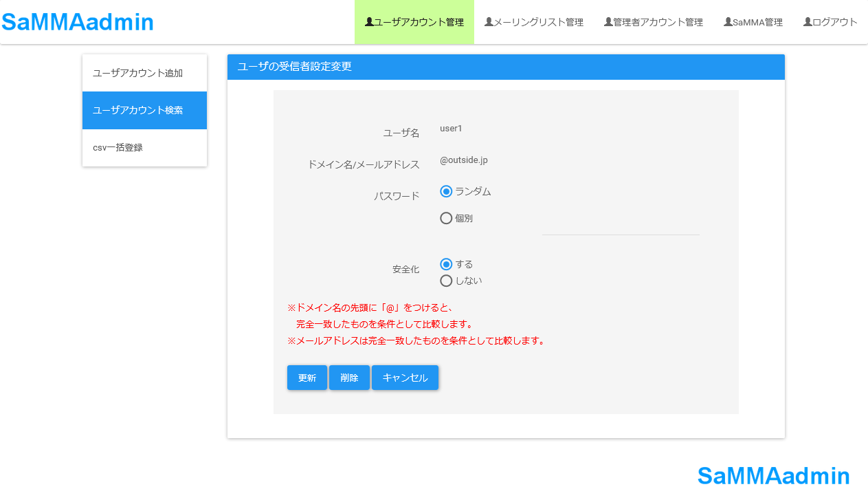Screen dimensions: 868x489
Task: Open csv一括登録 in the sidebar
Action: pyautogui.click(x=144, y=148)
